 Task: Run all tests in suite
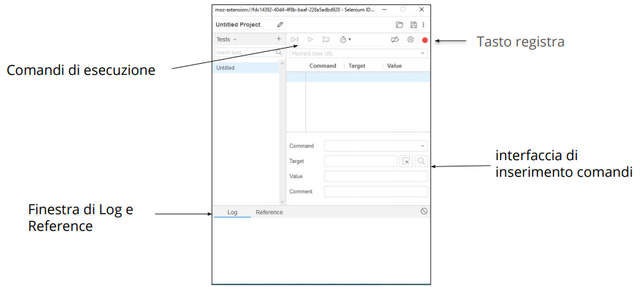coord(295,40)
